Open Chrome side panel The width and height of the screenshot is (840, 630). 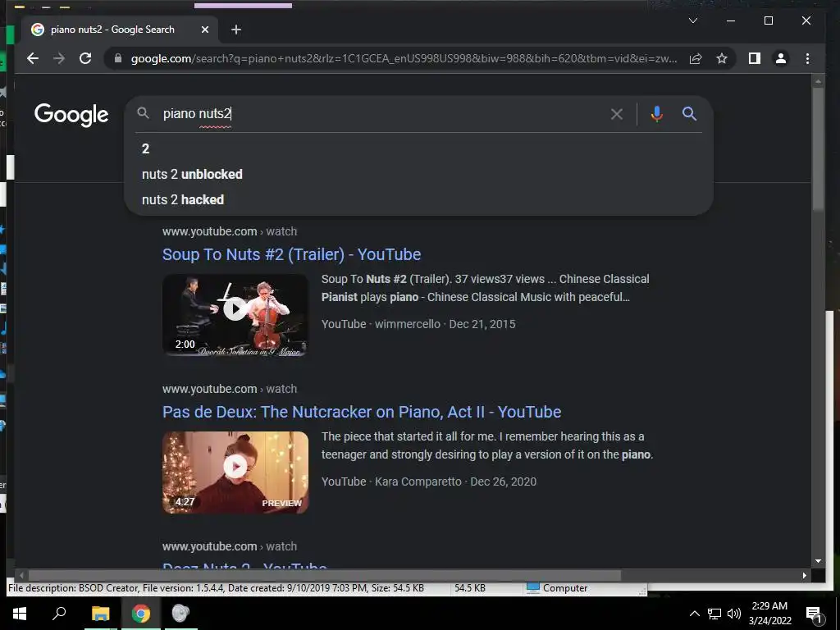click(x=755, y=58)
